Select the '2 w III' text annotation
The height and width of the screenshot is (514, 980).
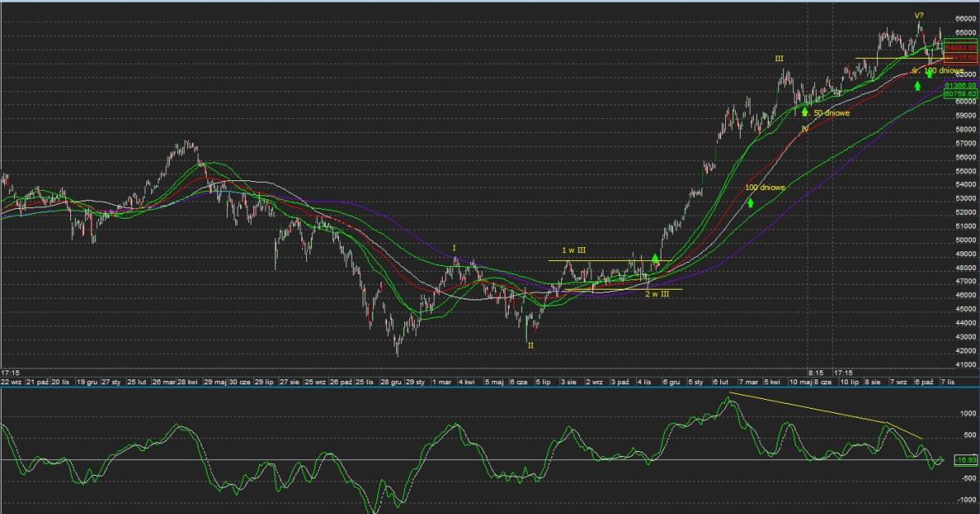657,294
